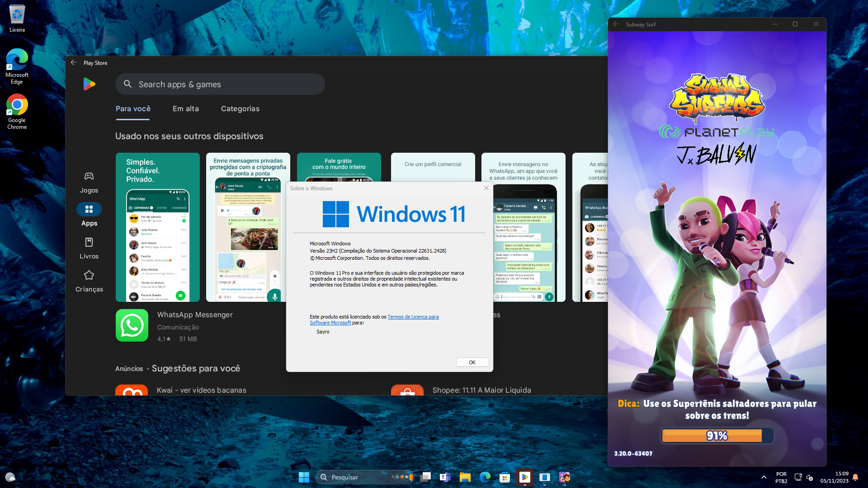Click the licensed user name 'Sayro'
868x488 pixels.
pyautogui.click(x=323, y=332)
